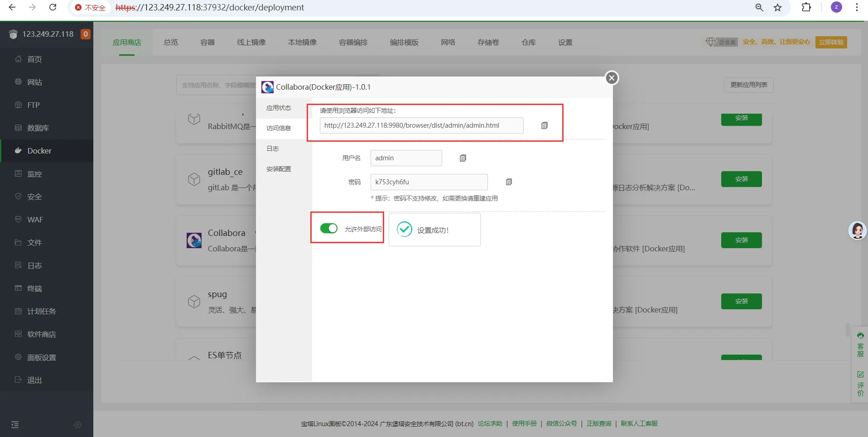Install the spug app
This screenshot has height=437, width=868.
[x=742, y=301]
